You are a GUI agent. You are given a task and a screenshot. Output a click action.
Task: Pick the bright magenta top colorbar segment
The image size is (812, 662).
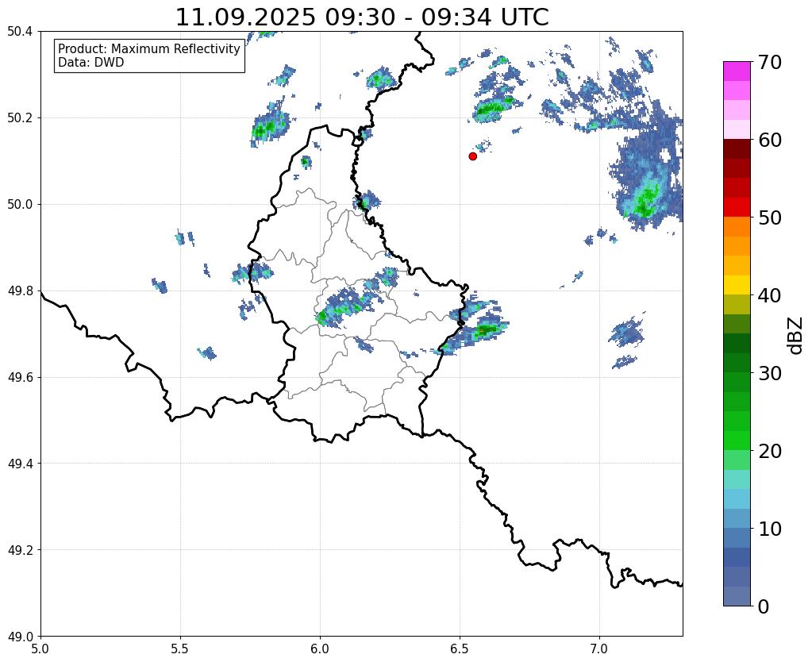click(737, 71)
